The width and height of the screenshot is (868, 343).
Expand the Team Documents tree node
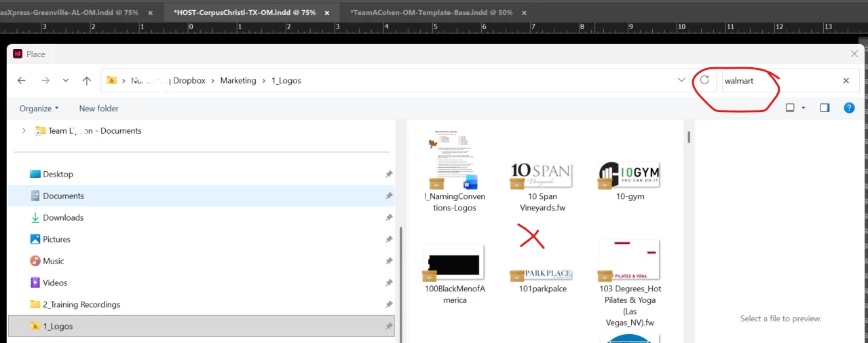(24, 130)
